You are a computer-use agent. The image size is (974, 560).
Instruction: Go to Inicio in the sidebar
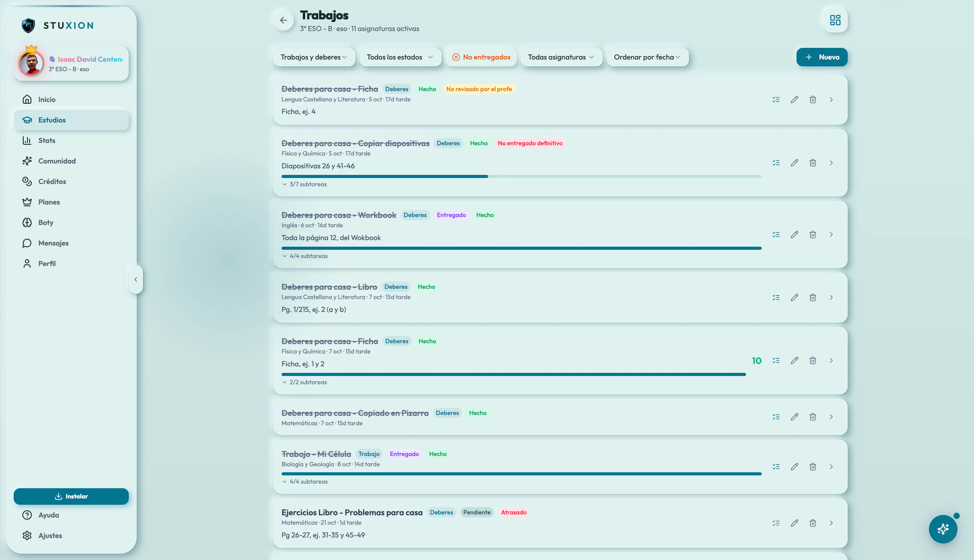click(71, 100)
